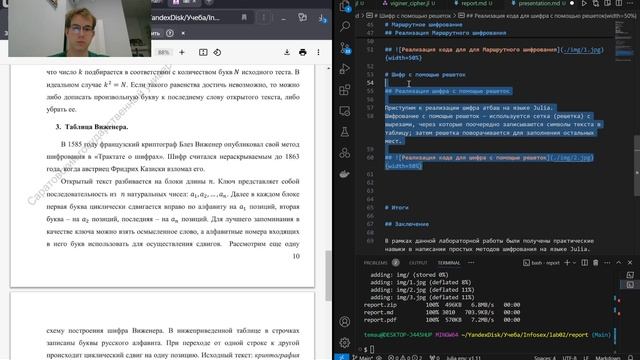Maximize the panel with up chevron
The height and width of the screenshot is (360, 640).
(x=619, y=262)
